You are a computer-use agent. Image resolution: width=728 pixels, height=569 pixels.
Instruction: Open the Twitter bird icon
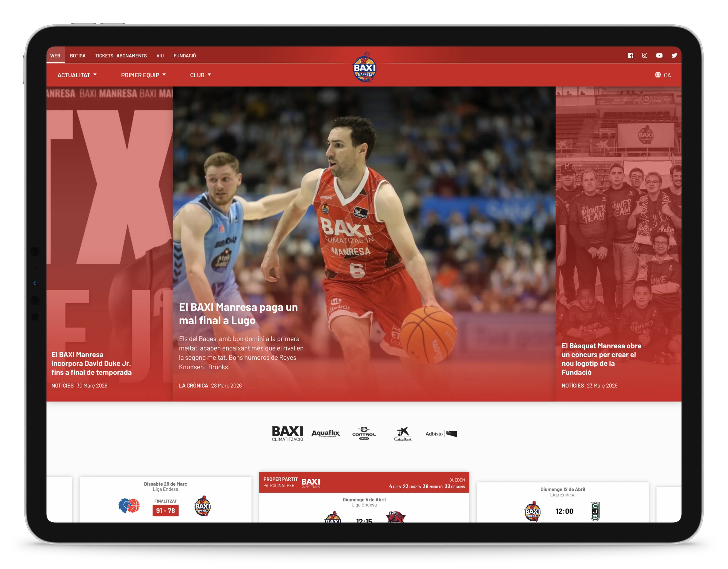674,56
